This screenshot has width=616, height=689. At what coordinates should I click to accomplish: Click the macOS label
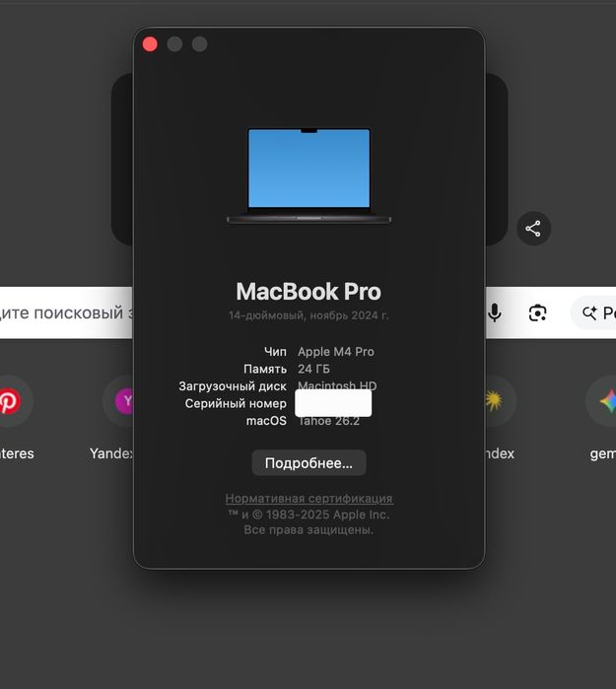pyautogui.click(x=266, y=421)
